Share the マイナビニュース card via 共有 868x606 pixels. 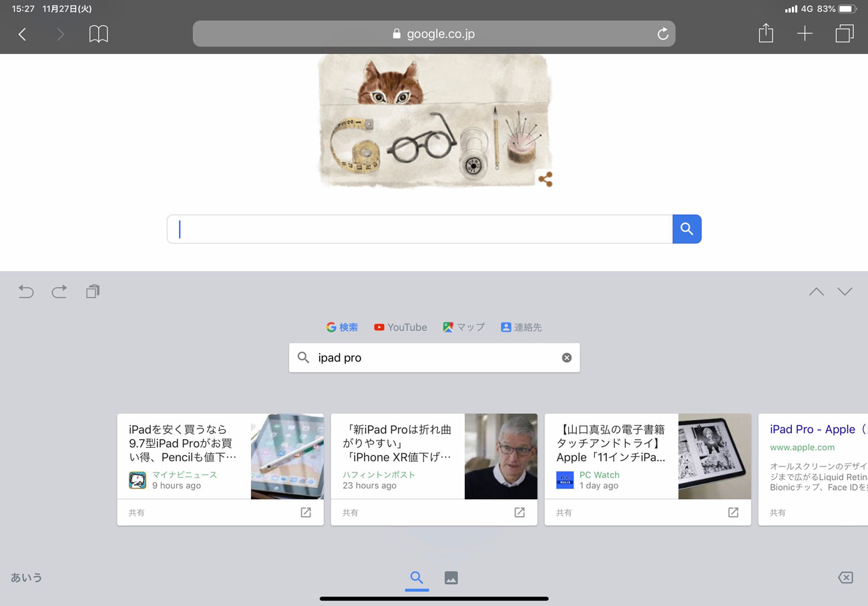pyautogui.click(x=137, y=513)
